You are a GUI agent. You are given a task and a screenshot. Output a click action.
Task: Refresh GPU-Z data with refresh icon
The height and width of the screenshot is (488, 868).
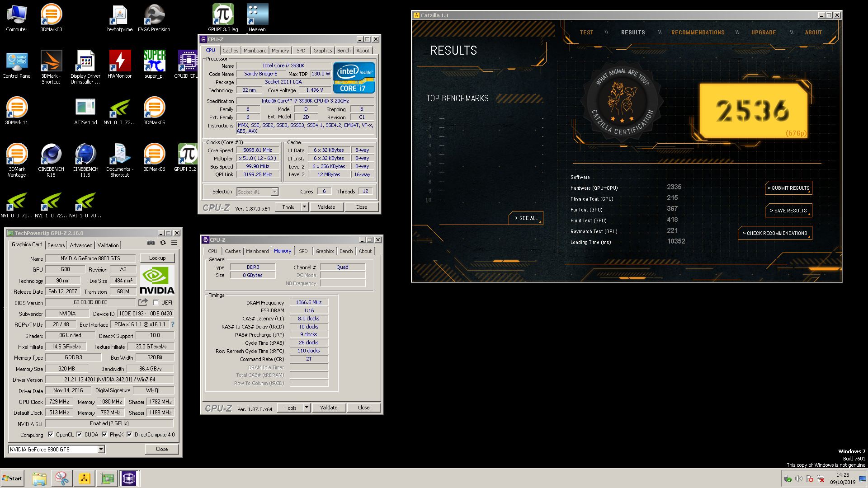click(163, 243)
